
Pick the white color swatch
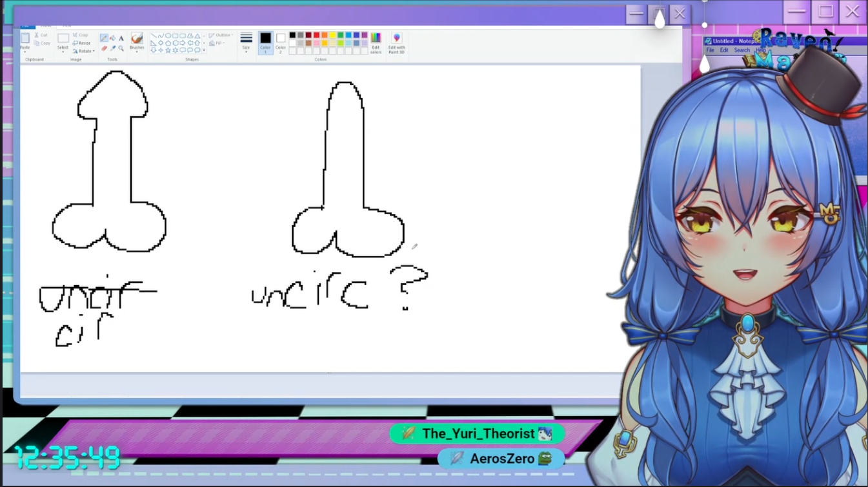[292, 43]
